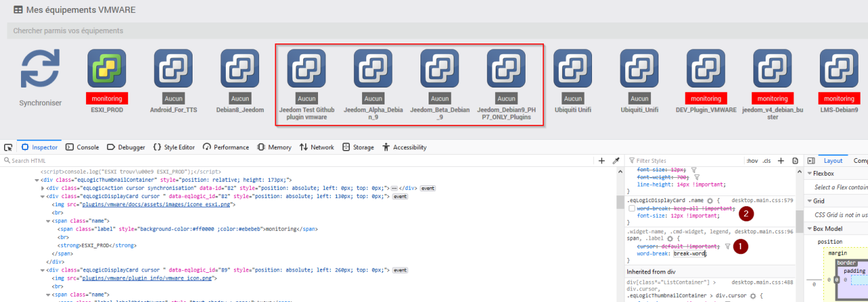Add a new CSS rule with plus icon
This screenshot has width=868, height=302.
point(781,161)
